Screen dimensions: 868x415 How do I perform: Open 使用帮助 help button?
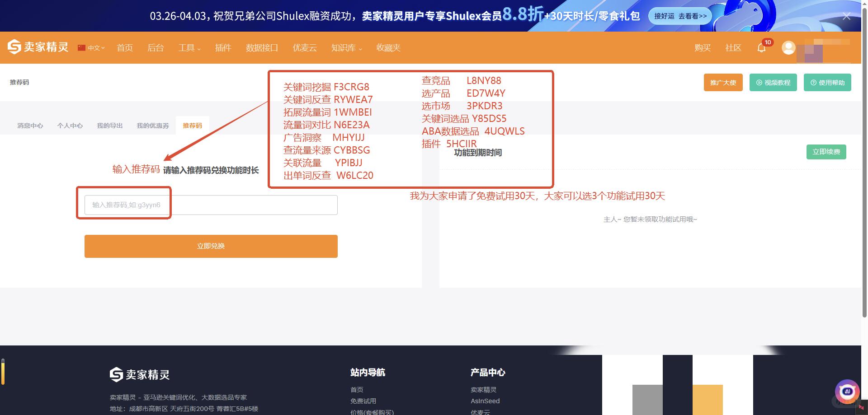tap(827, 83)
